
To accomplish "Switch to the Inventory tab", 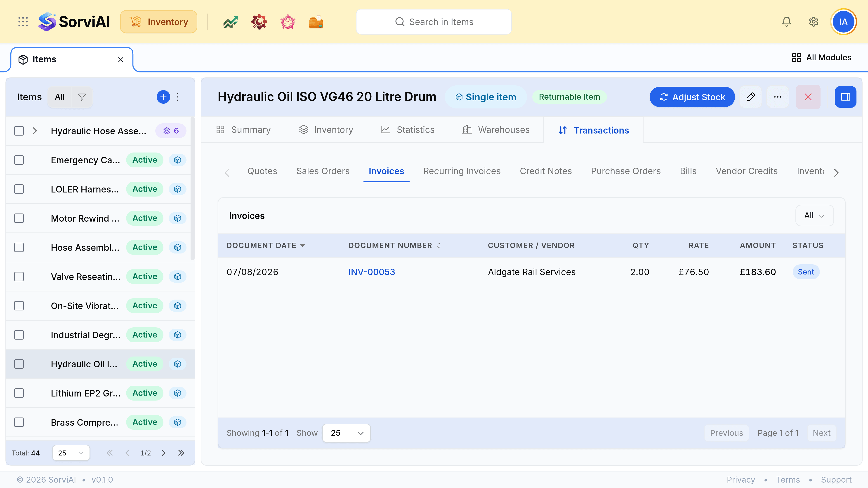I will coord(326,130).
